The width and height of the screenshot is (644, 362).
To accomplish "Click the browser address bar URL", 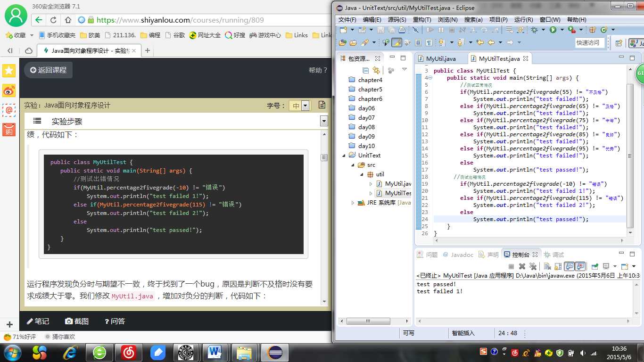I will (x=180, y=20).
